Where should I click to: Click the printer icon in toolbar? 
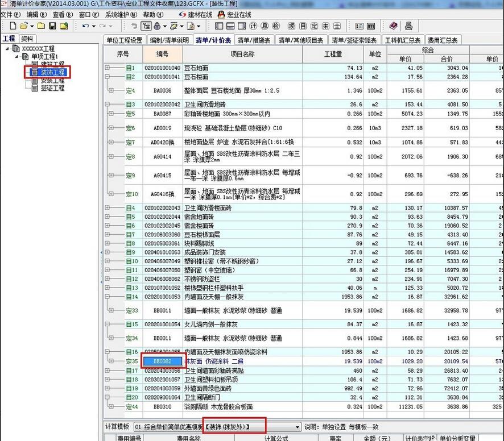click(408, 26)
